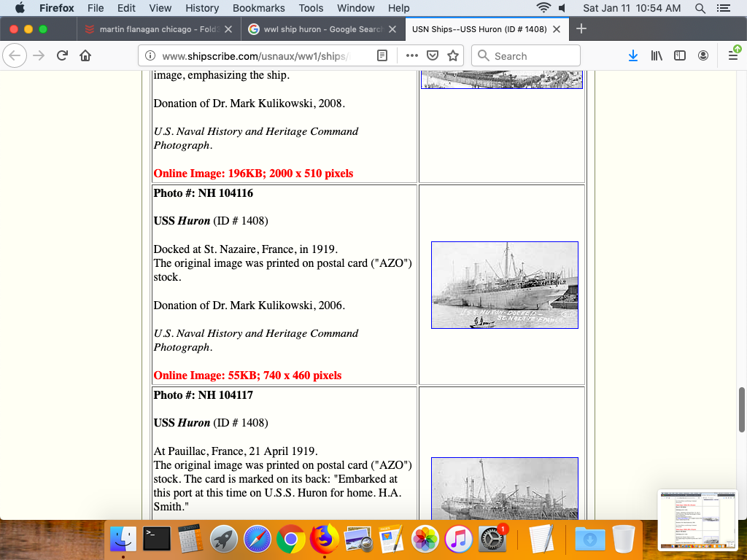The height and width of the screenshot is (560, 747).
Task: Open the Bookmarks menu in menu bar
Action: [257, 8]
